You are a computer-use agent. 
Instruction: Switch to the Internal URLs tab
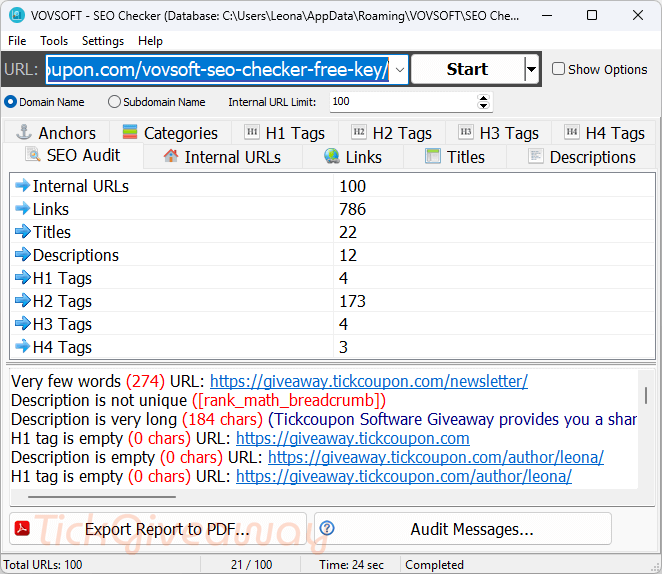223,157
